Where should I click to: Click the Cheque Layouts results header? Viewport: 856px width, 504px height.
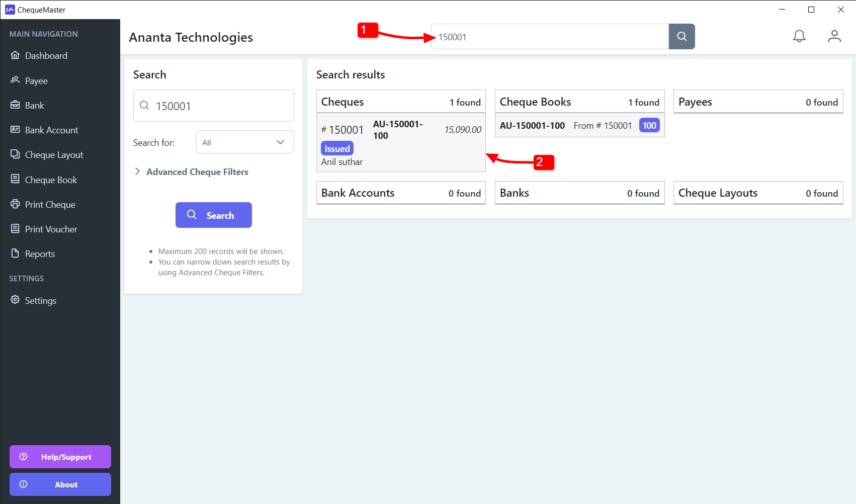pos(758,193)
